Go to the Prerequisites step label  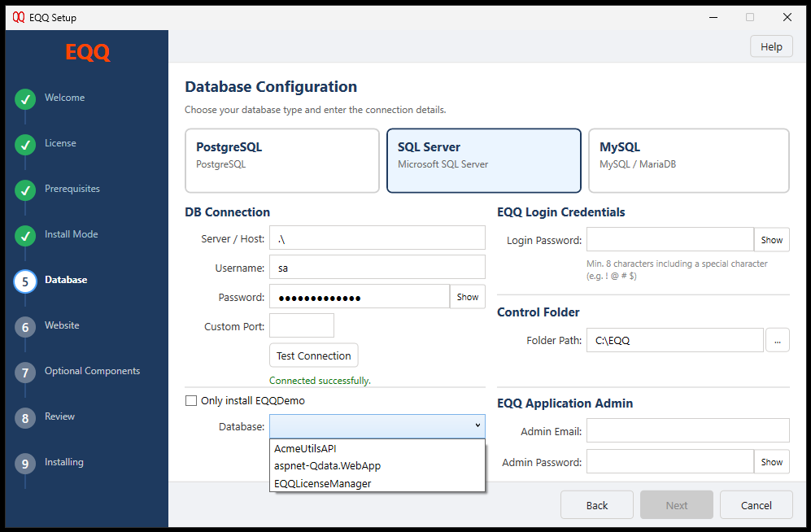click(x=72, y=189)
